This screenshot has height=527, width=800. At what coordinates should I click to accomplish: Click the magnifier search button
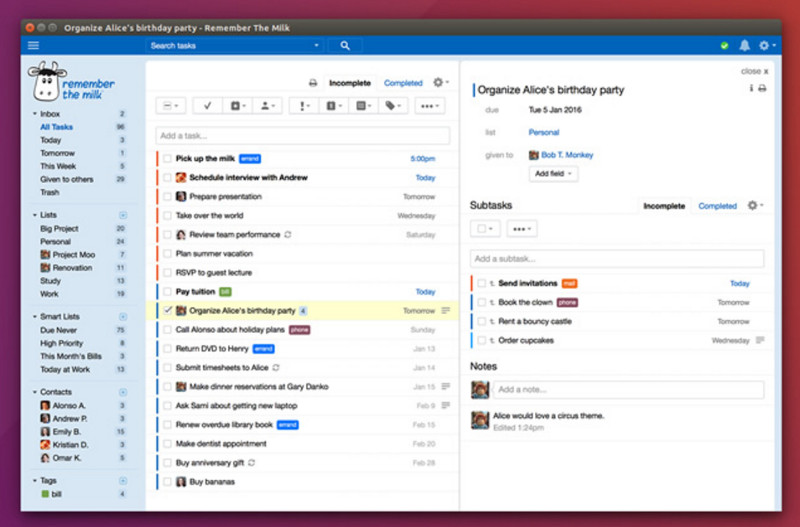coord(345,45)
